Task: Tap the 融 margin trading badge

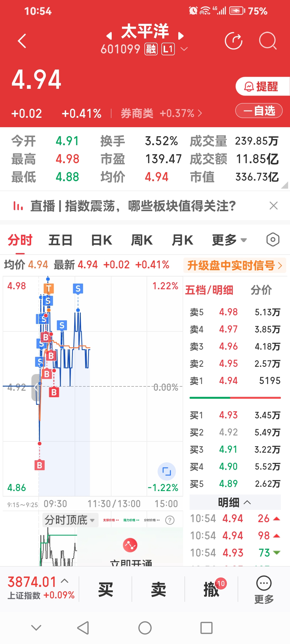Action: pyautogui.click(x=151, y=49)
